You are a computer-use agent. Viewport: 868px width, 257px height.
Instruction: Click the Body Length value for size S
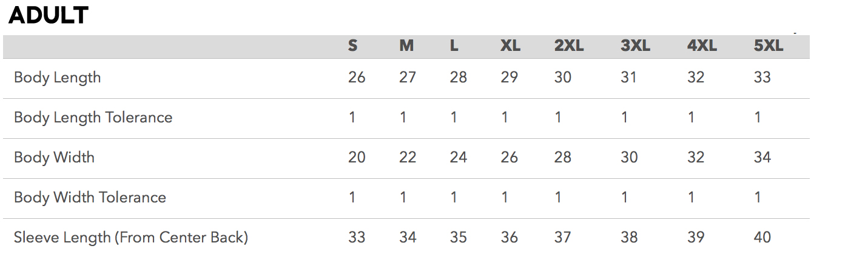pyautogui.click(x=357, y=78)
